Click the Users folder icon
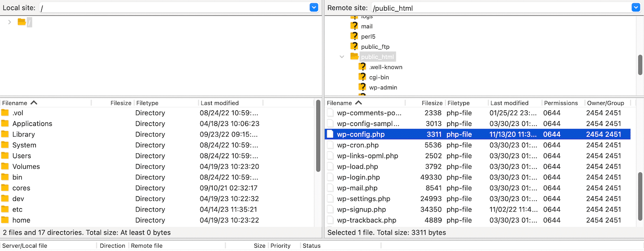Viewport: 644px width, 251px height. [x=5, y=155]
